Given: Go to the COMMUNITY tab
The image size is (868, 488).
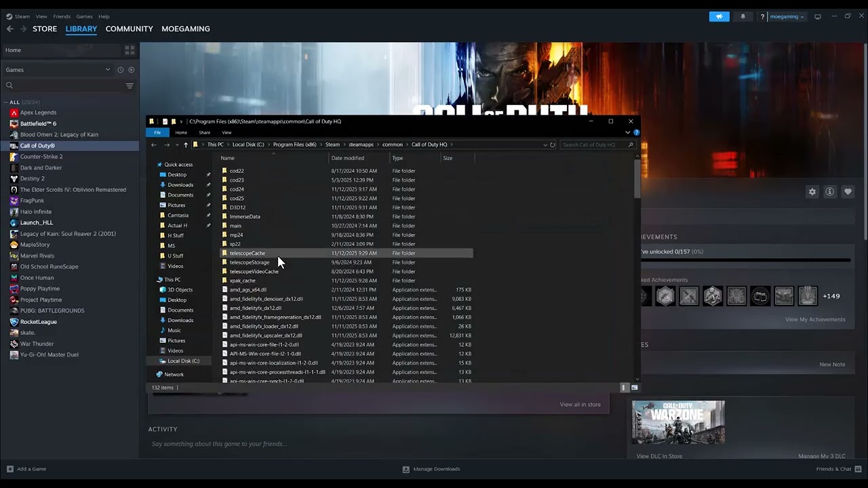Looking at the screenshot, I should [x=129, y=29].
